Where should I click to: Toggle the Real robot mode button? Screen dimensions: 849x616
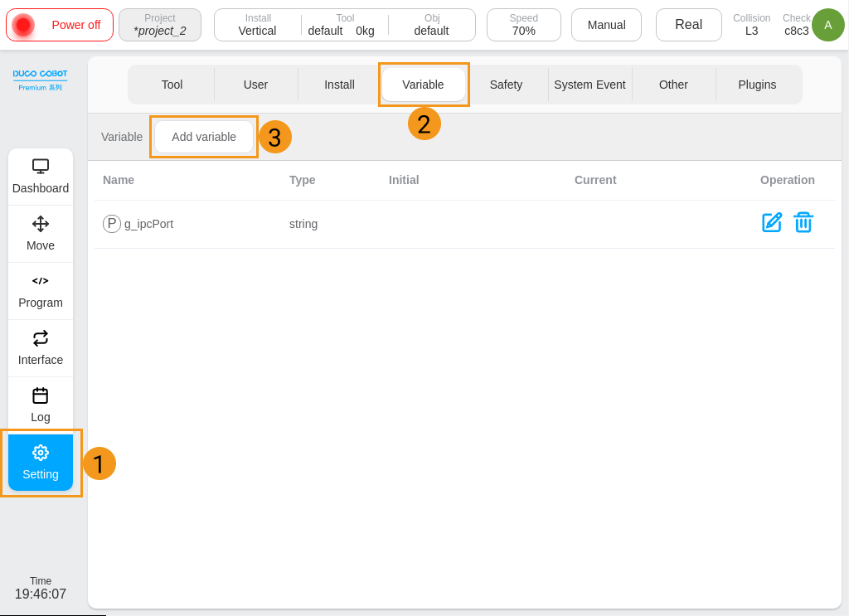coord(688,25)
